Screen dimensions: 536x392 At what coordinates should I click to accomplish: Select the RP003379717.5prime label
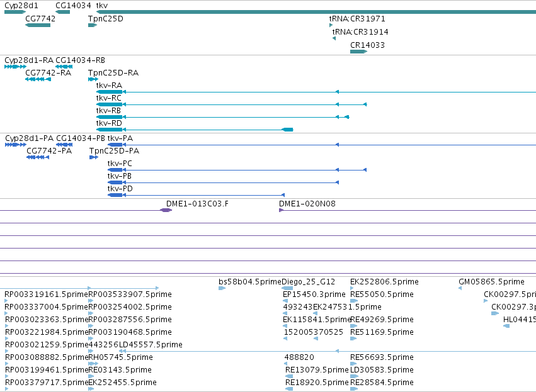(47, 383)
